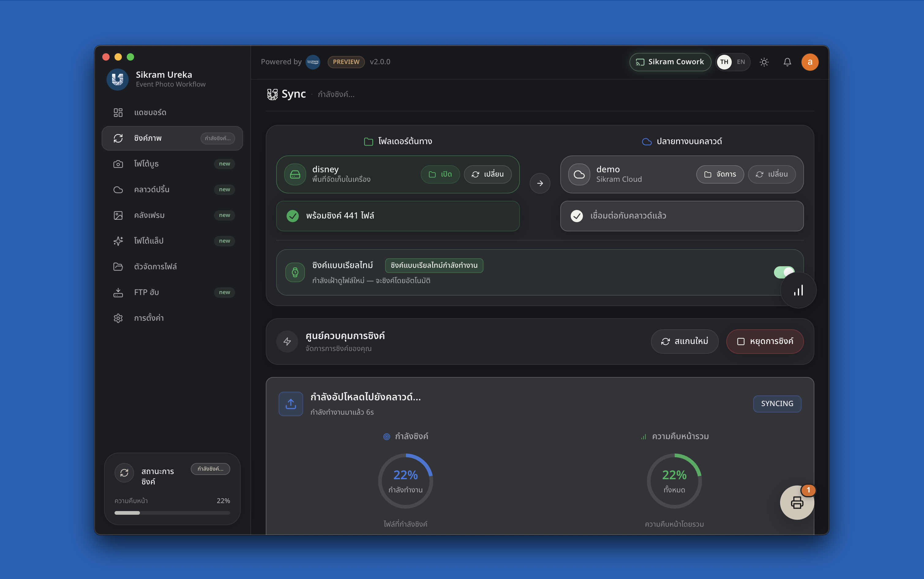Open the จัดการ cloud folder manager
This screenshot has width=924, height=579.
720,174
